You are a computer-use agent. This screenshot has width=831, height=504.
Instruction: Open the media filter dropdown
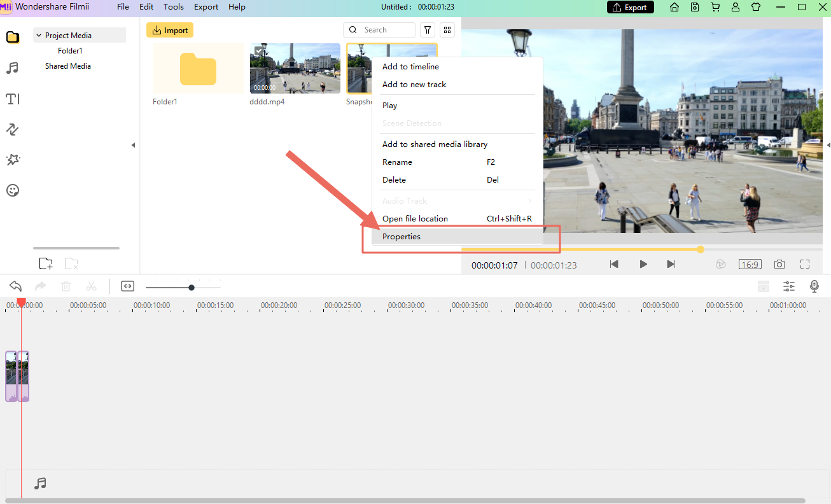[428, 30]
